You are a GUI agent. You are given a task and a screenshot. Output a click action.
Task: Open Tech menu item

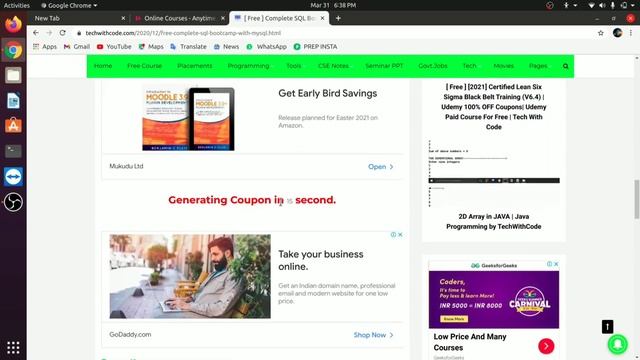pyautogui.click(x=469, y=66)
